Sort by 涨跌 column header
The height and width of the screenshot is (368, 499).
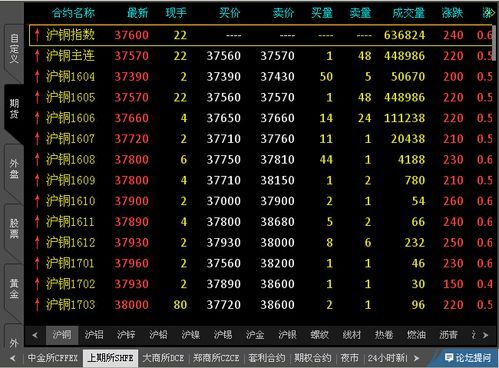click(452, 13)
